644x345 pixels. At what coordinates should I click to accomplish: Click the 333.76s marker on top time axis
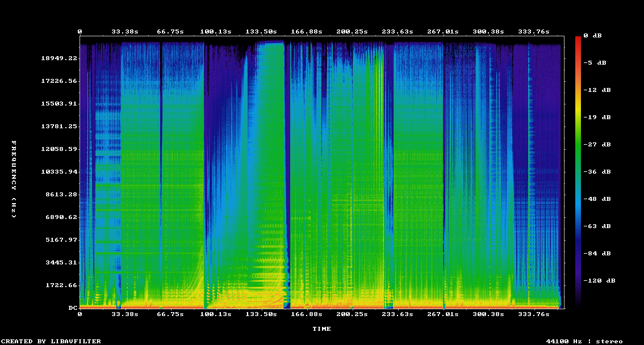pyautogui.click(x=534, y=32)
